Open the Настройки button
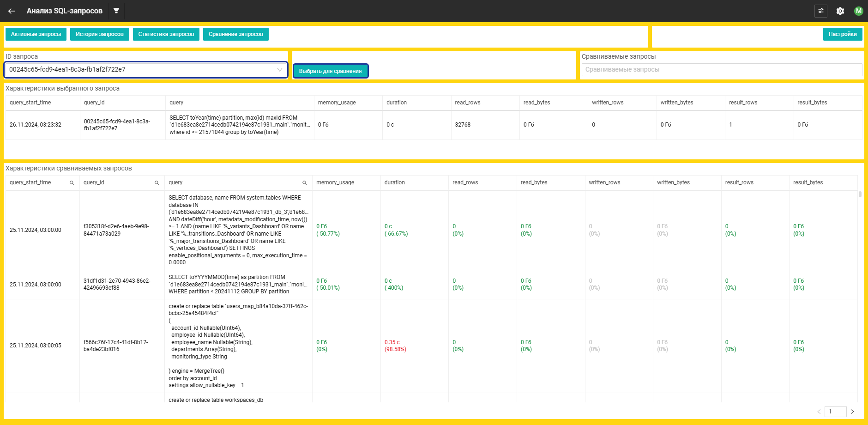This screenshot has height=425, width=868. coord(843,34)
